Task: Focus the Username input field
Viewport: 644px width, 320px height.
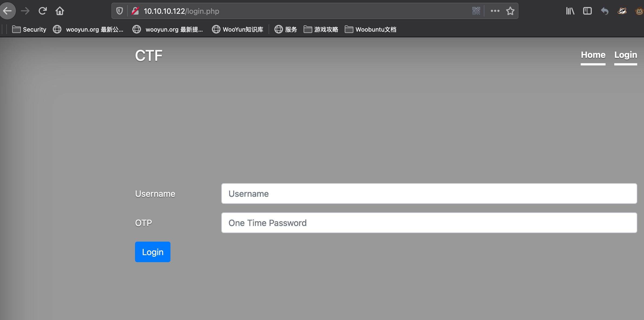Action: pyautogui.click(x=429, y=194)
